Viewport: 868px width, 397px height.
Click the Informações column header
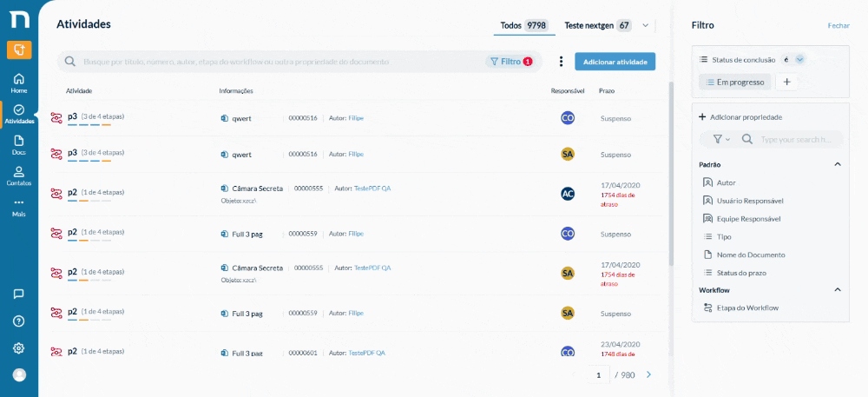(236, 91)
